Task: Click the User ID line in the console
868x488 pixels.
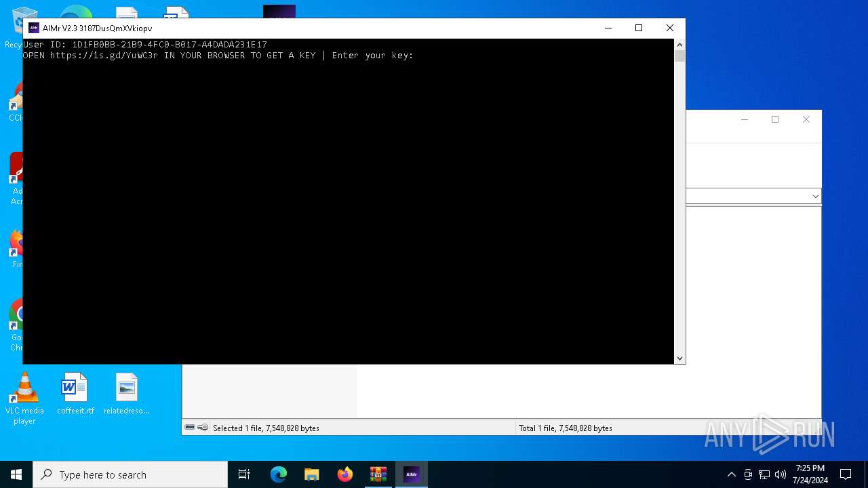Action: click(x=145, y=45)
